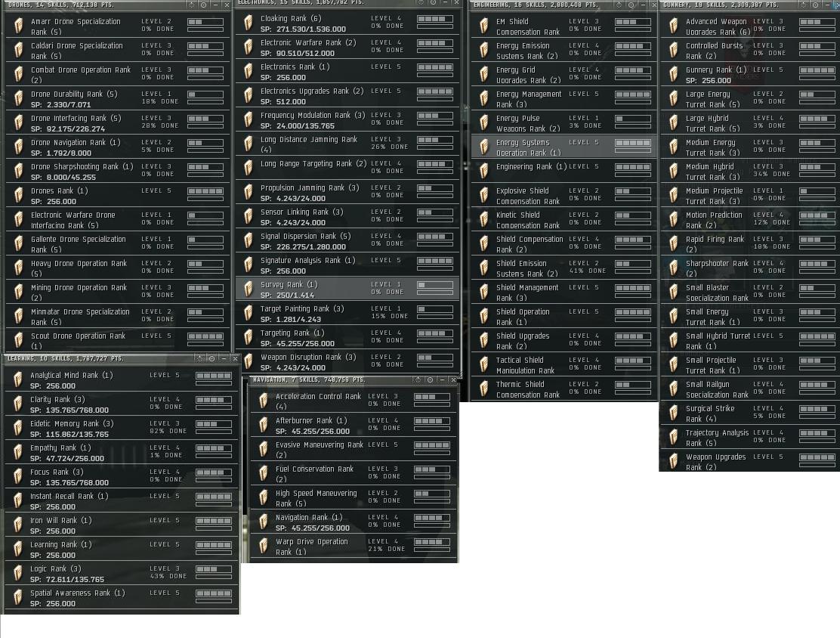Select the Long Distance Jamming skill row
This screenshot has width=840, height=638.
347,143
